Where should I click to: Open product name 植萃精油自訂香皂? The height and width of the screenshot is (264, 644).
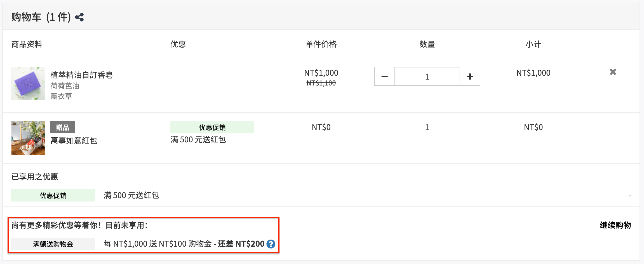81,75
